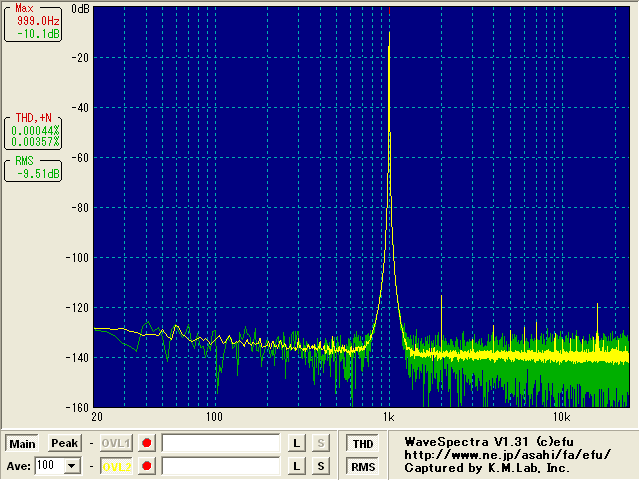Click the THD+N value 0.00357%
The height and width of the screenshot is (480, 640).
35,142
